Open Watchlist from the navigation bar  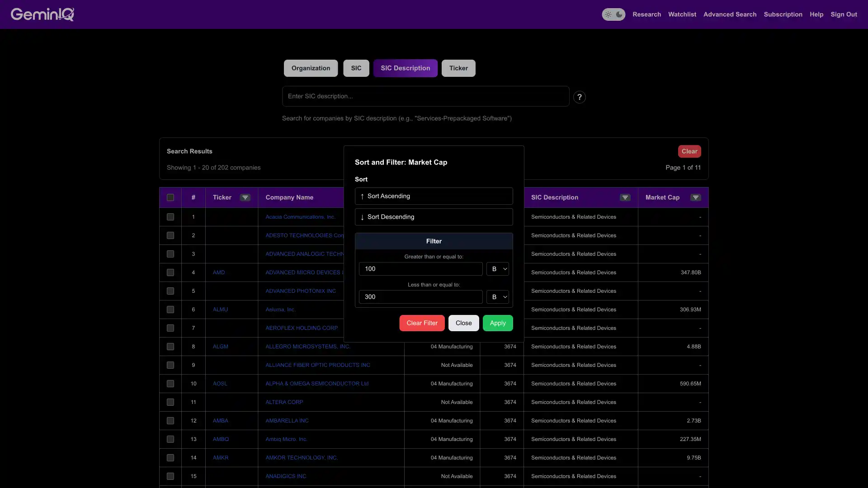click(682, 14)
